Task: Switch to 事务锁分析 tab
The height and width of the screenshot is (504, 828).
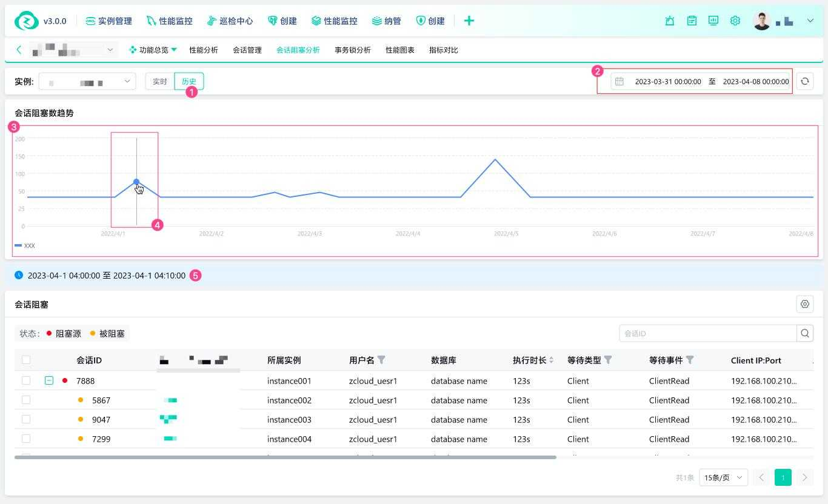Action: 353,50
